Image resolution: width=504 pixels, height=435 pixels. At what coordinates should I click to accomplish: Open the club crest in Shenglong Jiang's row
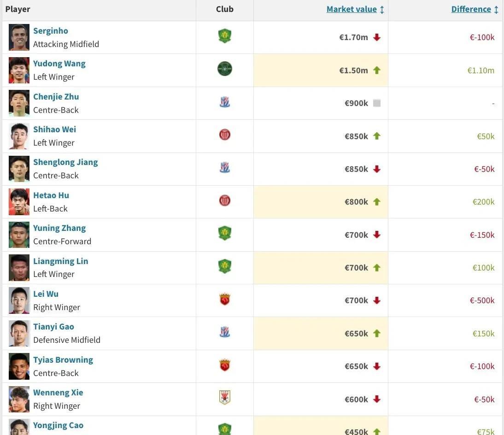click(225, 168)
